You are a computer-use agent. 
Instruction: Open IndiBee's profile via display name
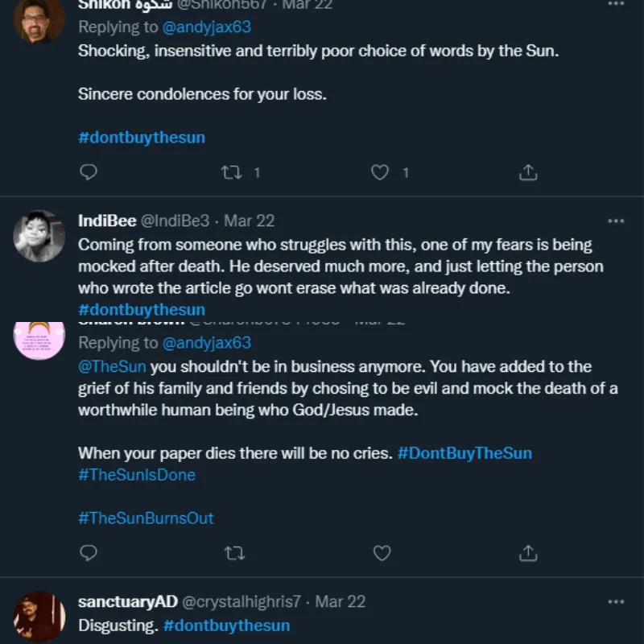[106, 221]
